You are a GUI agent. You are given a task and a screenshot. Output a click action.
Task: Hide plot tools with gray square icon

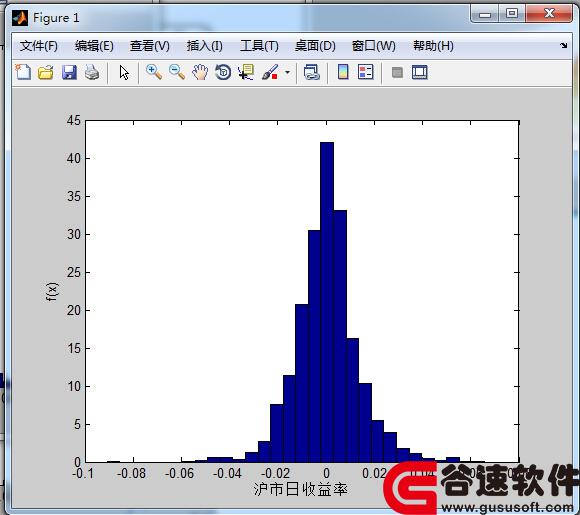click(397, 72)
